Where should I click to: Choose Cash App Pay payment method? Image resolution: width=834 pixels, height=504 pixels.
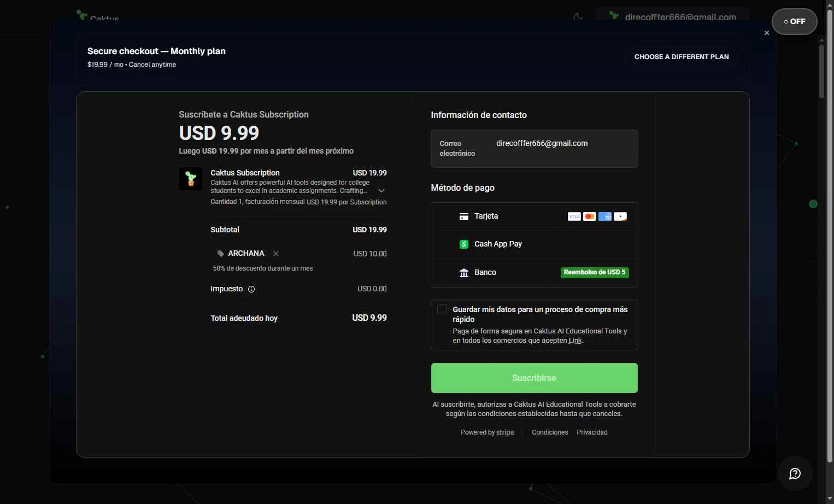point(535,244)
